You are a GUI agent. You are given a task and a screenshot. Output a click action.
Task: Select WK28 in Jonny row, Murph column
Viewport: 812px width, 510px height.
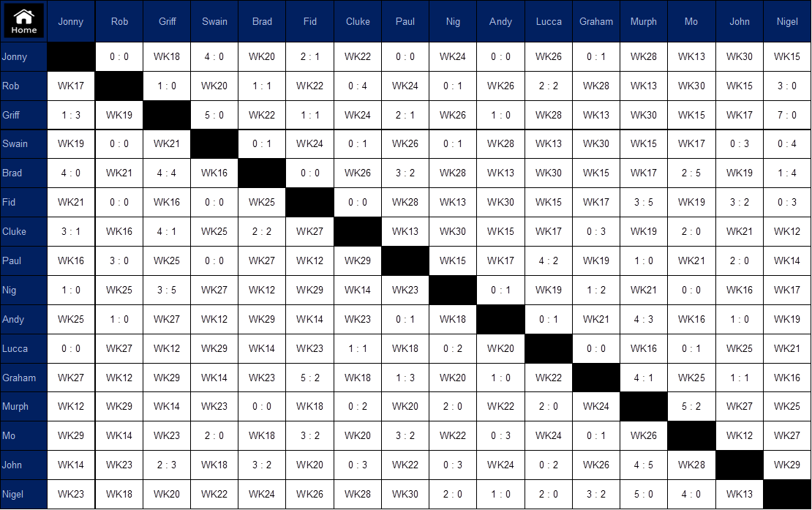coord(644,57)
